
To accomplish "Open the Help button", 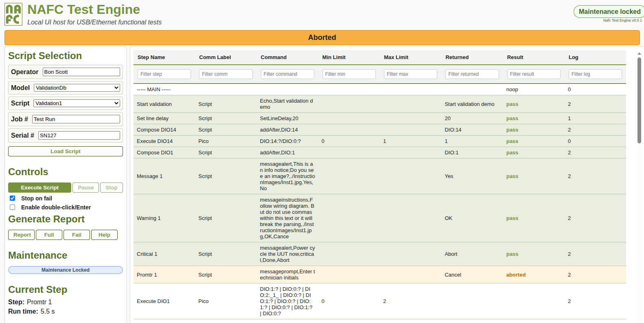I will 104,235.
